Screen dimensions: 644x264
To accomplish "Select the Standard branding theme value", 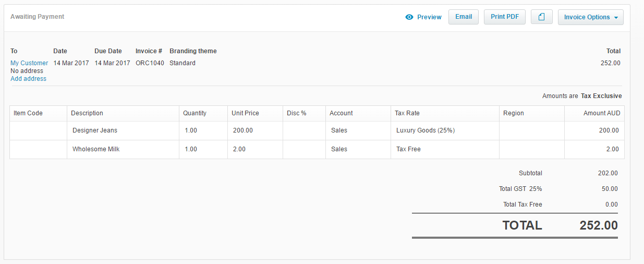I will coord(183,63).
